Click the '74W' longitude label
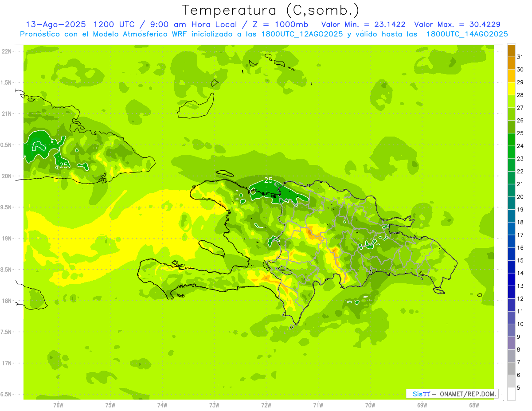Screen dimensions: 532x411 162,406
